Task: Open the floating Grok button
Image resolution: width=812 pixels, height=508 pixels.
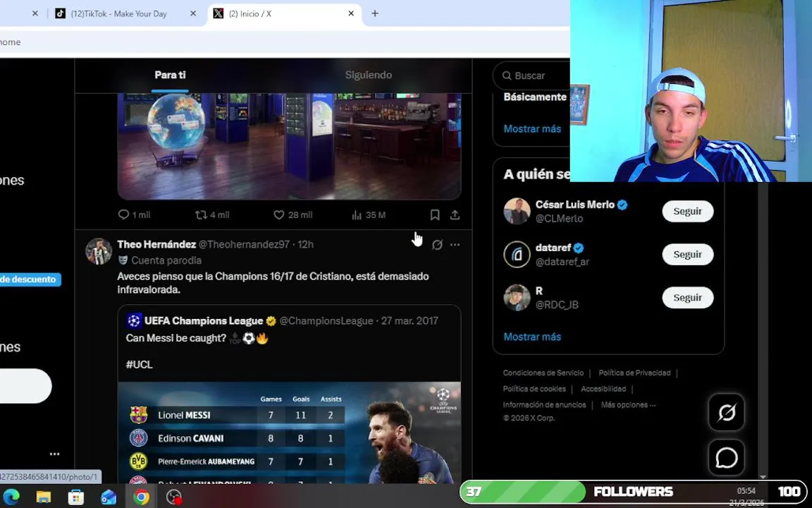Action: pyautogui.click(x=727, y=413)
